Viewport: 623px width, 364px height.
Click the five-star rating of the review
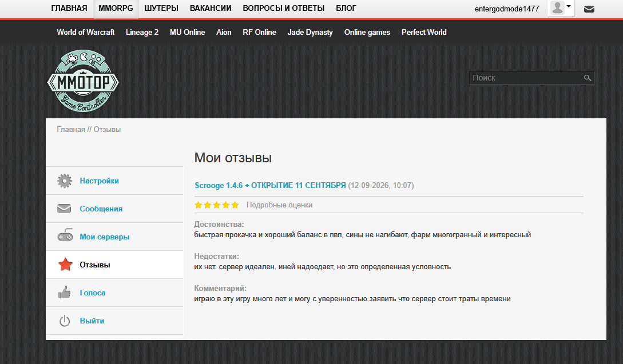click(x=217, y=205)
